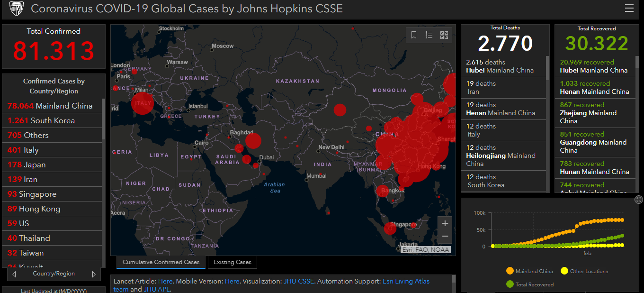Go to next Country/Region list page arrow

94,274
